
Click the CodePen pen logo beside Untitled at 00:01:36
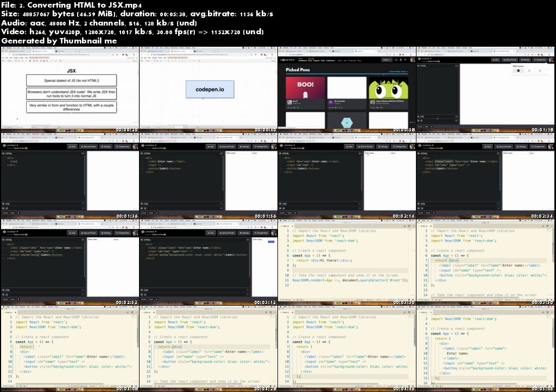[4, 146]
